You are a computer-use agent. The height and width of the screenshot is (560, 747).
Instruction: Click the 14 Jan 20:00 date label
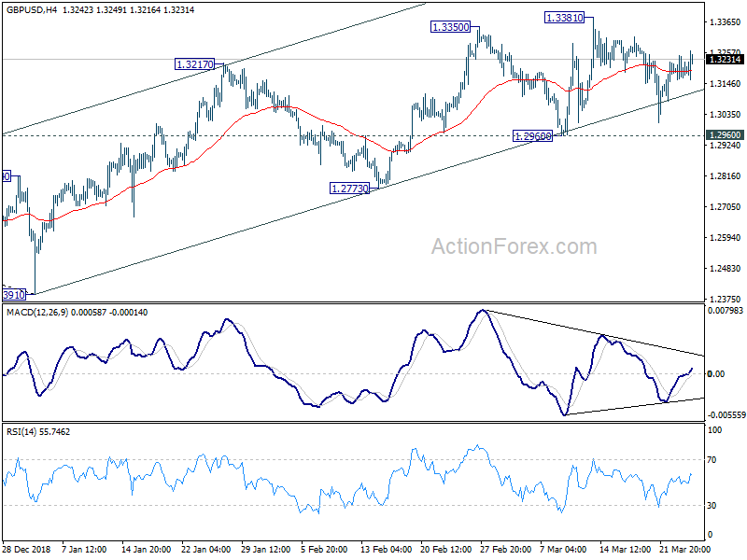pyautogui.click(x=146, y=549)
